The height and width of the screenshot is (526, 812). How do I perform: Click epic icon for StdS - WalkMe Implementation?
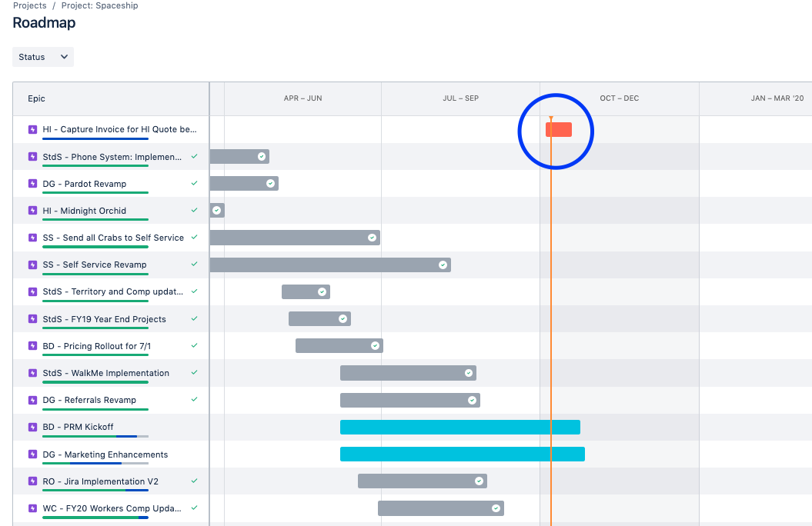(x=32, y=373)
